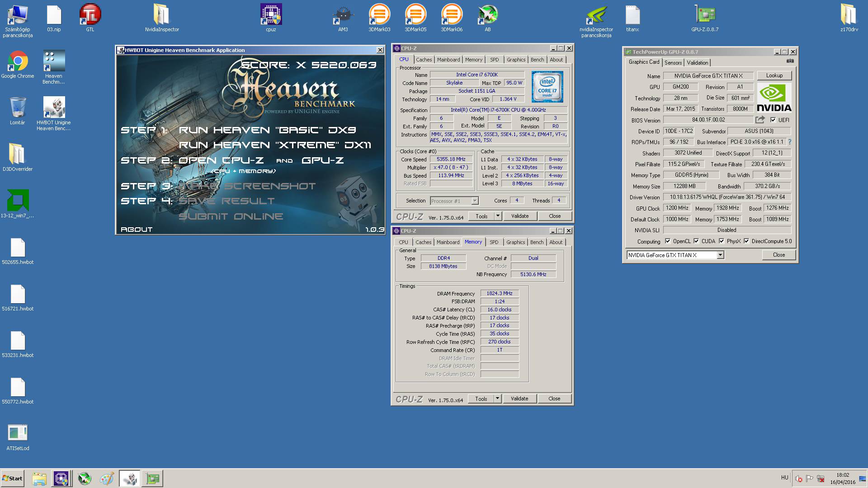The width and height of the screenshot is (868, 488).
Task: Launch 3DMark06 from the desktop
Action: 452,18
